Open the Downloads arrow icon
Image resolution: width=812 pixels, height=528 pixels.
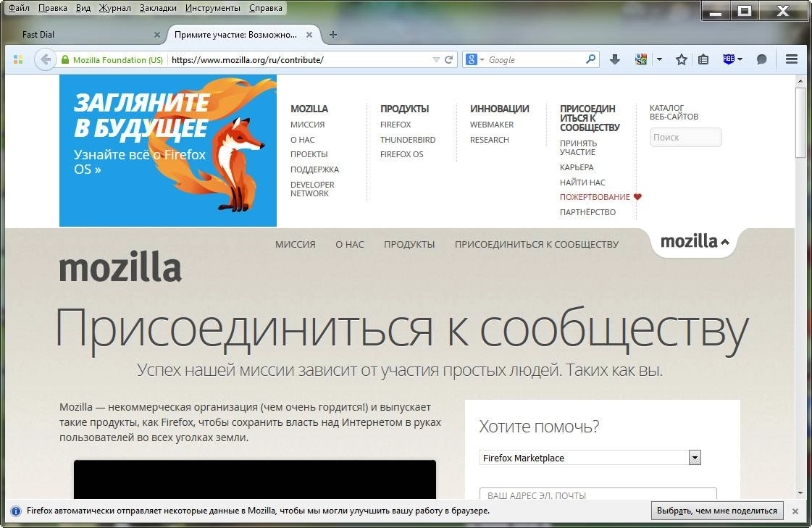coord(615,59)
